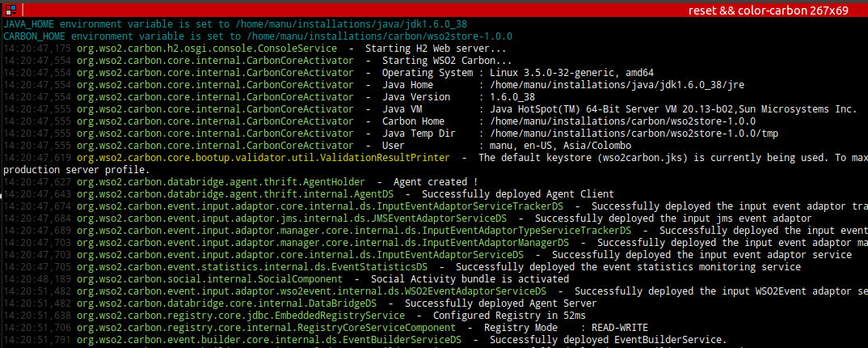This screenshot has width=868, height=348.
Task: Click the CARBON_HOME environment variable line
Action: click(x=258, y=36)
